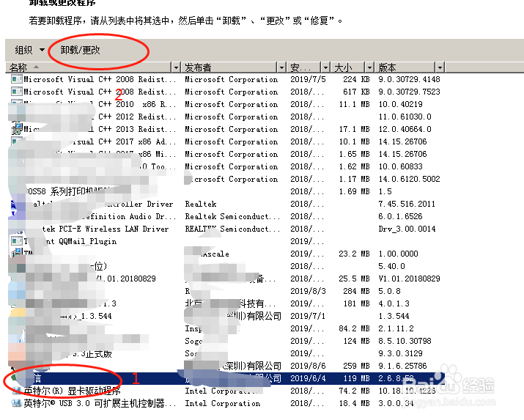Image resolution: width=524 pixels, height=420 pixels.
Task: Sort programs by the 大小 column header
Action: click(347, 68)
